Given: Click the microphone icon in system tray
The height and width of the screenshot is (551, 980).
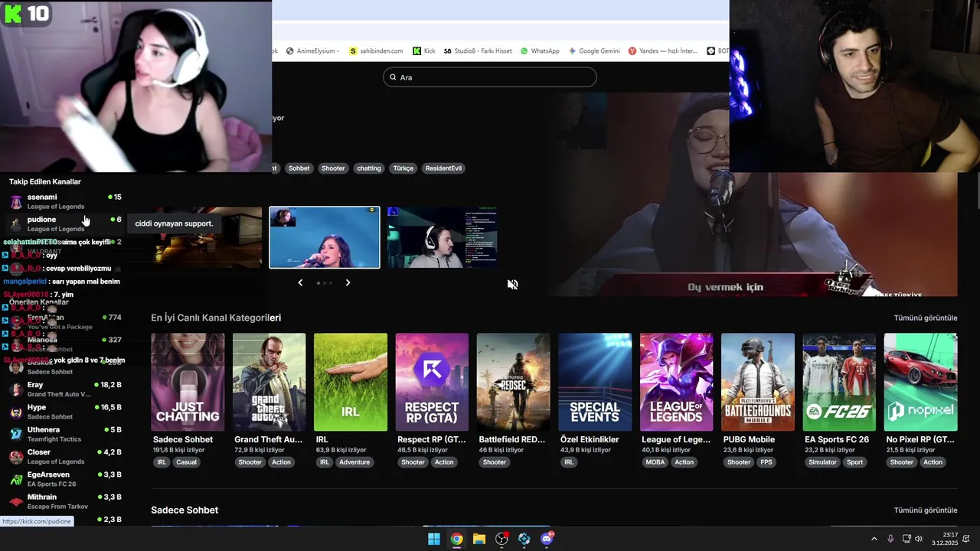Looking at the screenshot, I should 890,539.
